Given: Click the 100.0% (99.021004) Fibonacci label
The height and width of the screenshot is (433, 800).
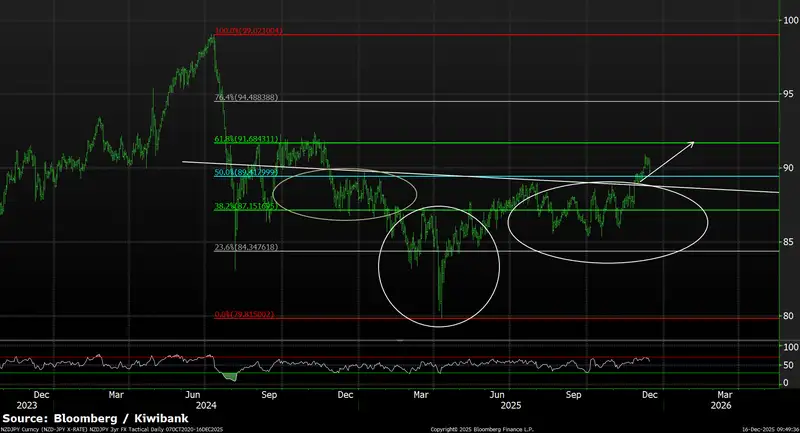Looking at the screenshot, I should tap(248, 31).
